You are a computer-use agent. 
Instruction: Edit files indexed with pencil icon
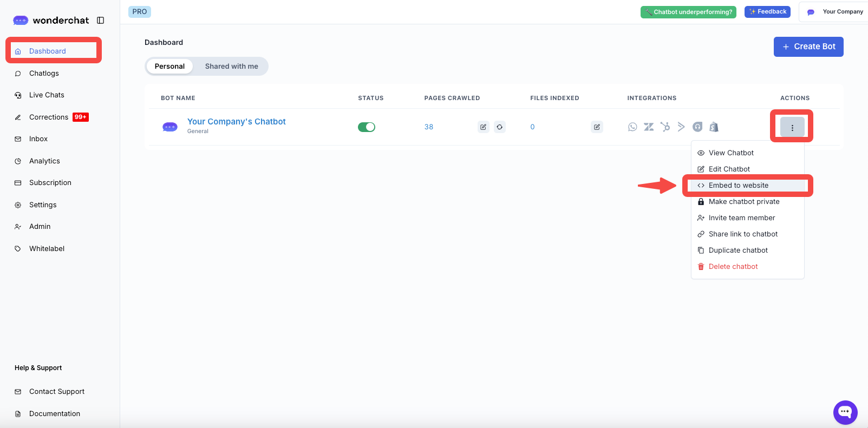pyautogui.click(x=597, y=127)
